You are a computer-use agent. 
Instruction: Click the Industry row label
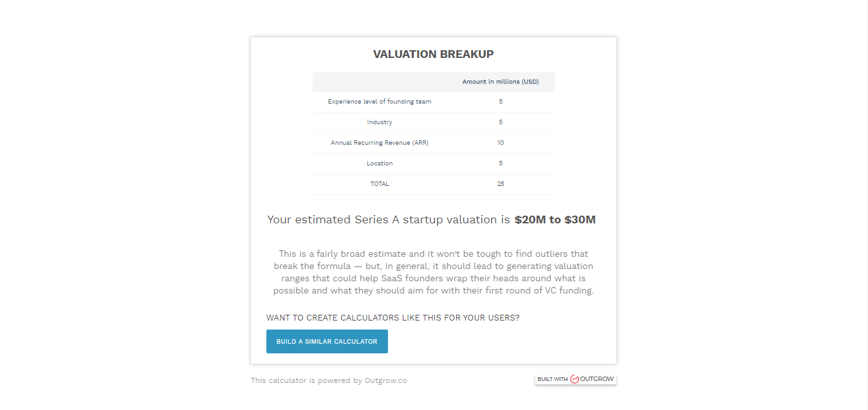pyautogui.click(x=380, y=122)
